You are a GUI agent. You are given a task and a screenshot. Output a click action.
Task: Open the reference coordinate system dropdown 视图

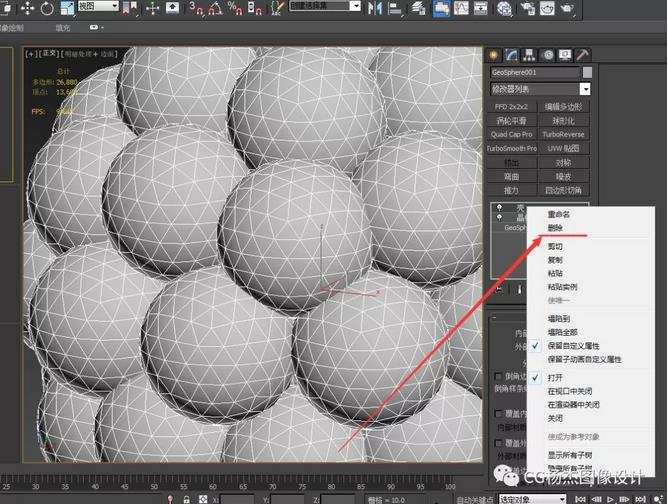[x=98, y=6]
